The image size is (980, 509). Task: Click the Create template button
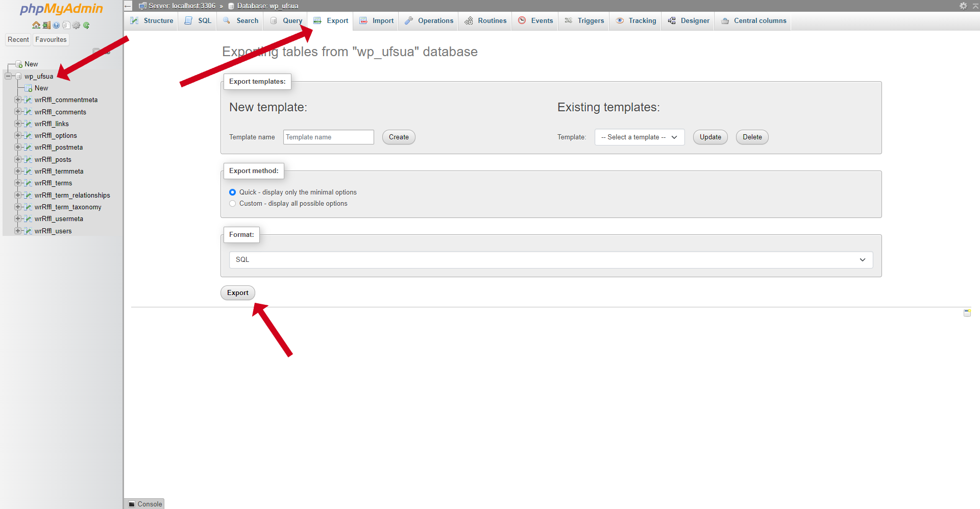(399, 137)
